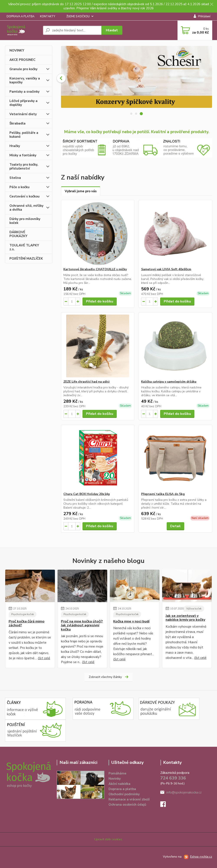This screenshot has height=868, width=217.
Task: Open the ŽIJEME S KOČKOU dropdown menu
Action: (x=80, y=16)
